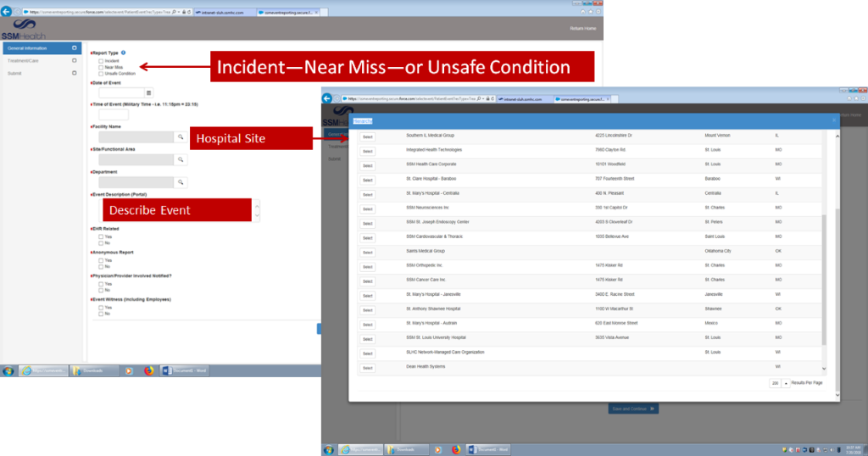Click the Submit status icon in sidebar

pos(75,73)
